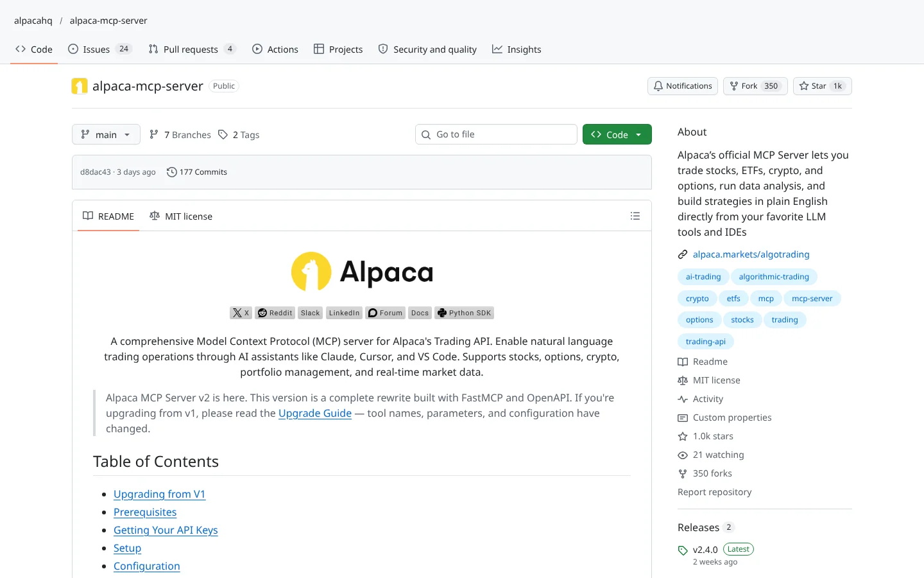
Task: View 21 watching list
Action: click(711, 455)
